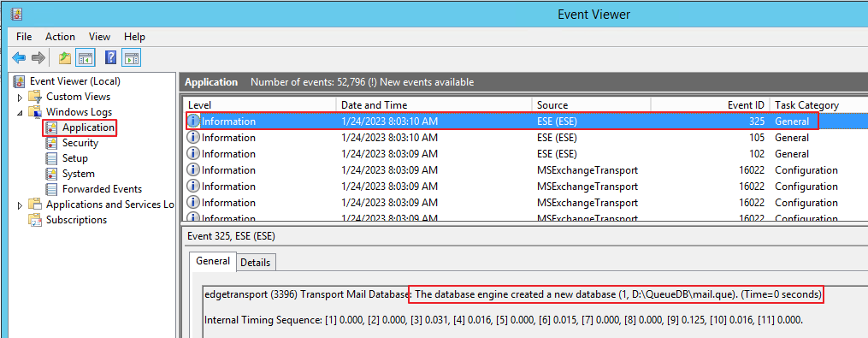Click the Event Viewer title bar icon
868x338 pixels.
point(17,14)
